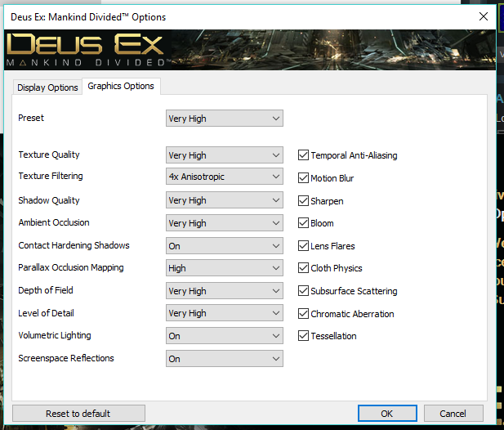Open the Texture Quality dropdown
Screen dimensions: 504x430
[x=225, y=155]
